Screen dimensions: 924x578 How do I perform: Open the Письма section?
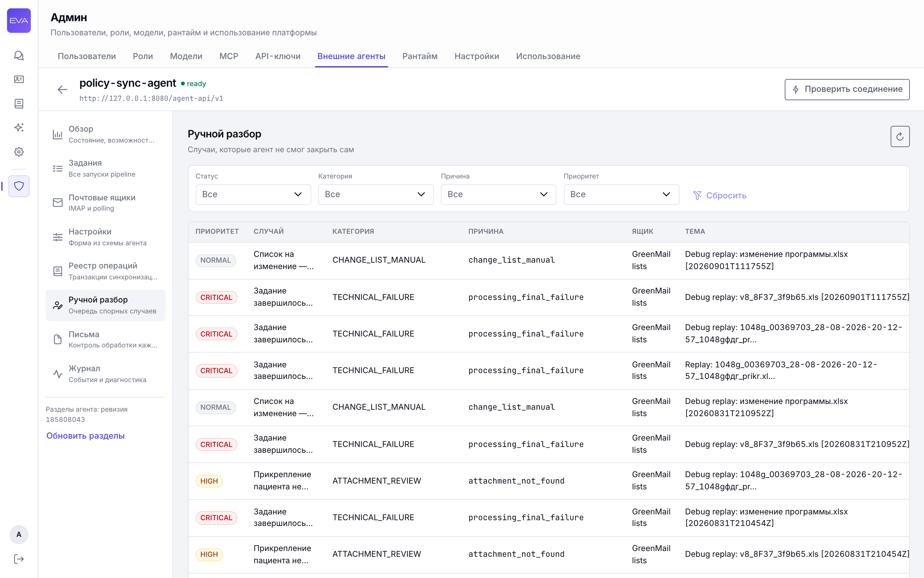105,339
